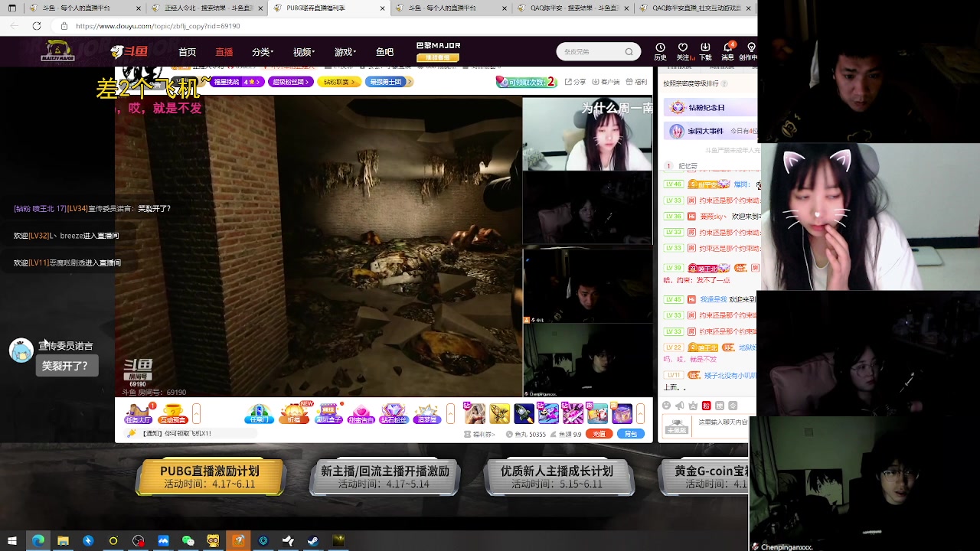Go to 首页 home in the navigation

click(187, 52)
